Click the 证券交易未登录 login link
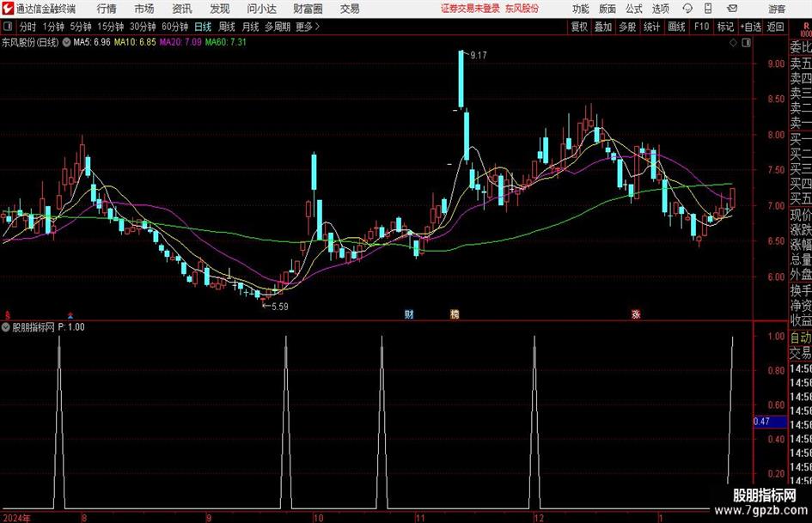 click(x=470, y=9)
